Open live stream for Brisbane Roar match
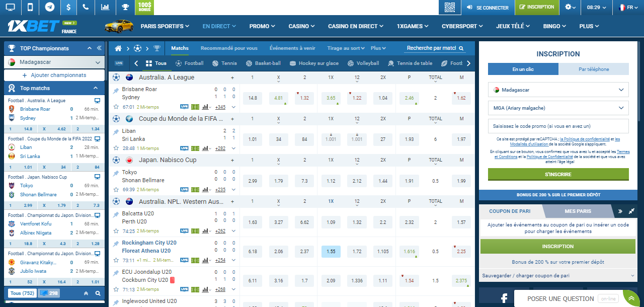The height and width of the screenshot is (307, 644). tap(185, 107)
